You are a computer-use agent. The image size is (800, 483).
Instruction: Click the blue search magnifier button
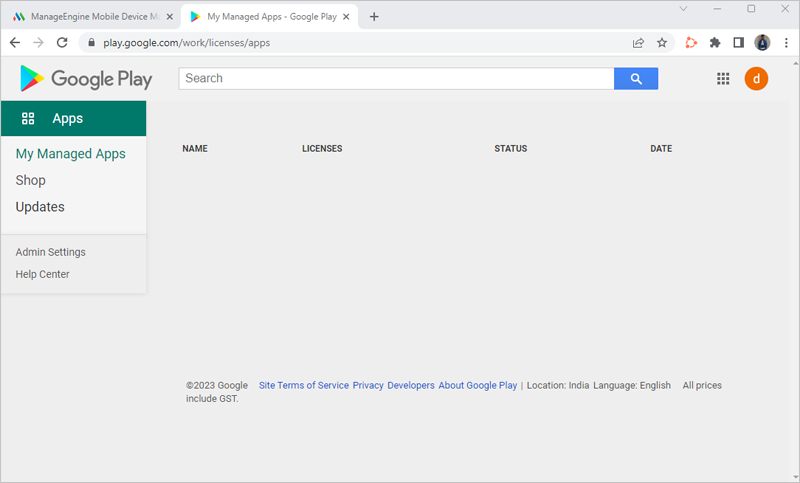pyautogui.click(x=635, y=79)
